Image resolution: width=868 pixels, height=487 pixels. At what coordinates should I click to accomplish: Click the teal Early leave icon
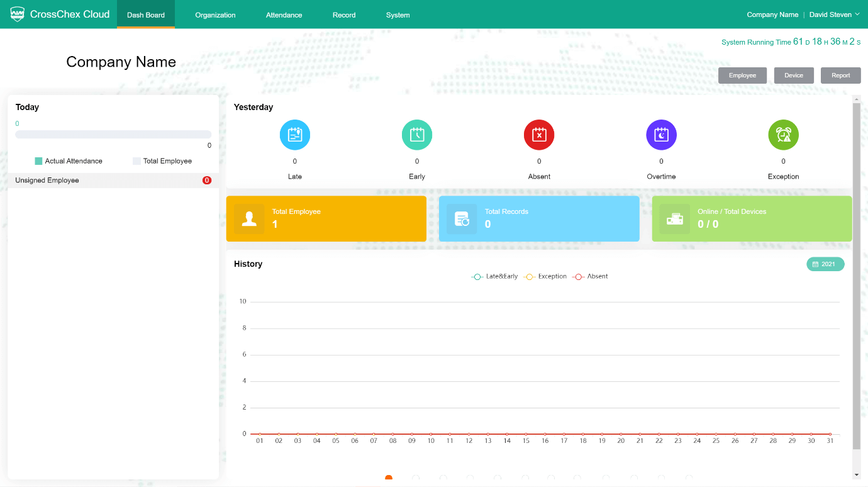coord(417,135)
